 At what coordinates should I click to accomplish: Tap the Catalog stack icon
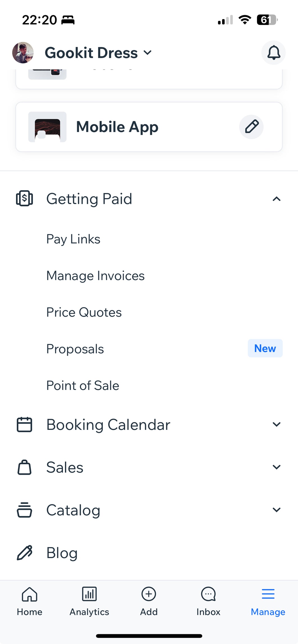click(24, 510)
